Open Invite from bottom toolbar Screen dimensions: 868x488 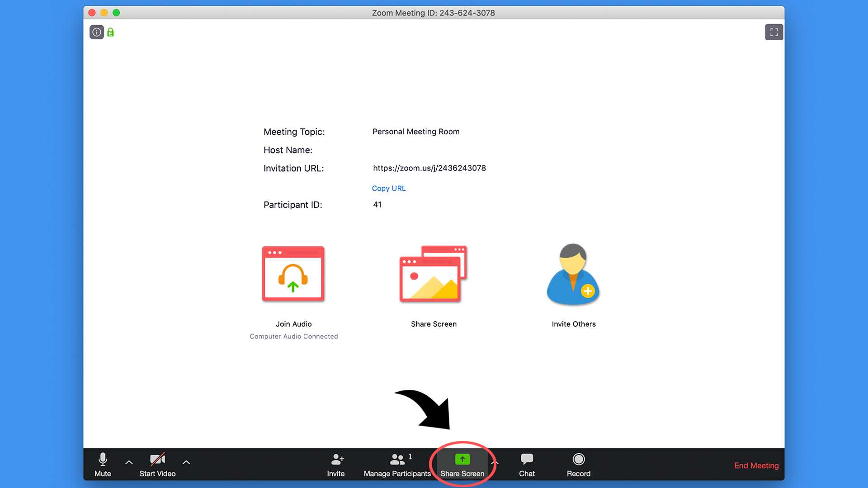(x=335, y=465)
